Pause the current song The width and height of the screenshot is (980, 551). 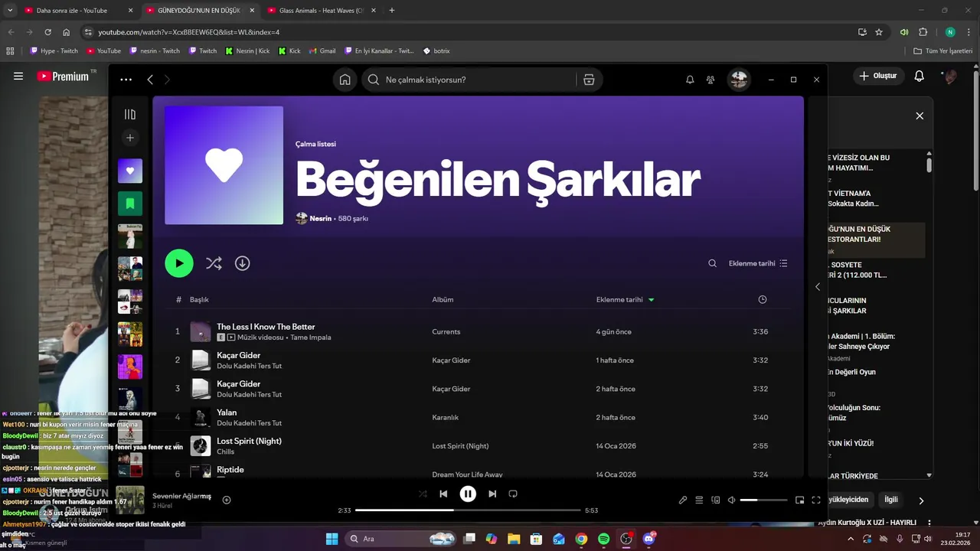click(x=468, y=494)
